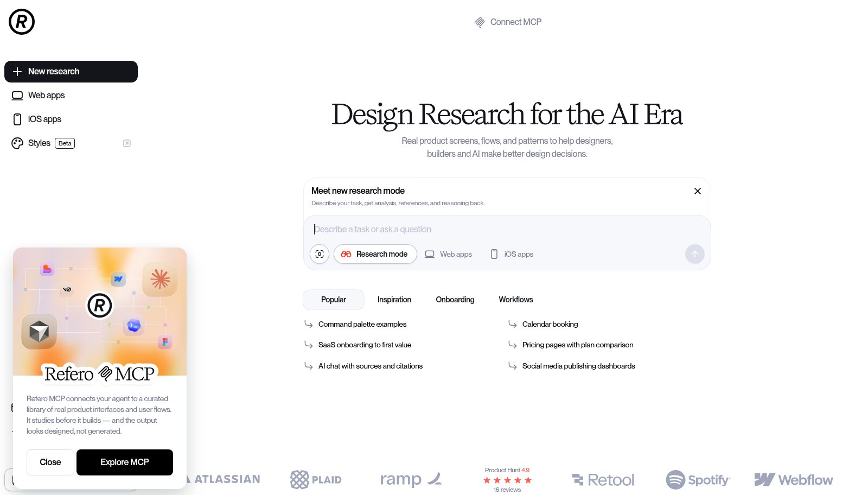Click the ramp logo in the footer

(411, 479)
